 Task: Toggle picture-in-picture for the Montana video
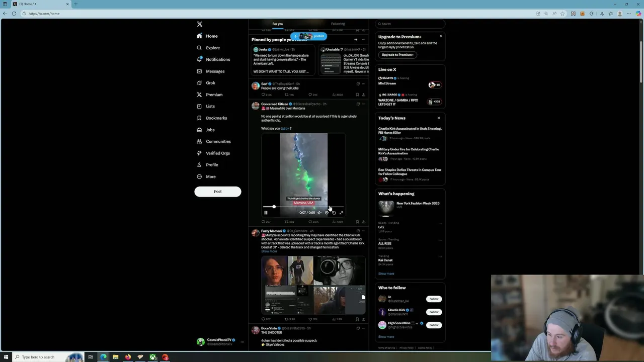click(x=334, y=213)
